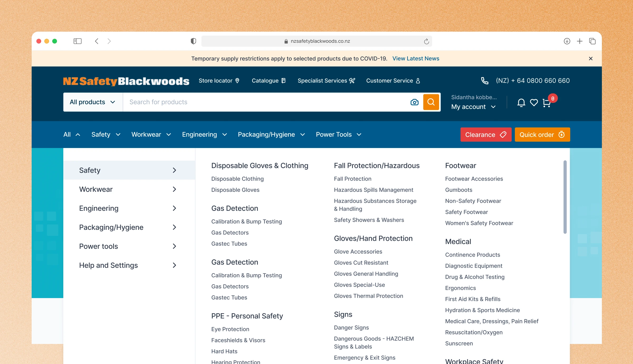
Task: Expand Workwear dropdown in nav bar
Action: [x=151, y=135]
